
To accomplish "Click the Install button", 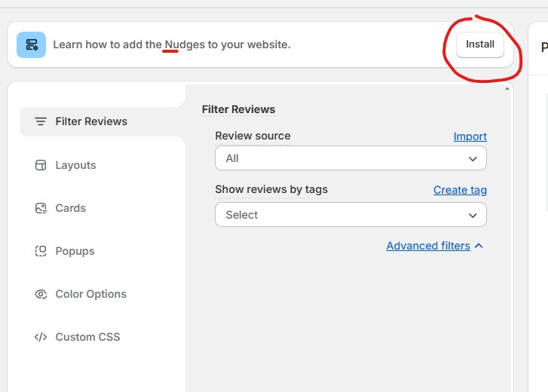I will pyautogui.click(x=480, y=44).
